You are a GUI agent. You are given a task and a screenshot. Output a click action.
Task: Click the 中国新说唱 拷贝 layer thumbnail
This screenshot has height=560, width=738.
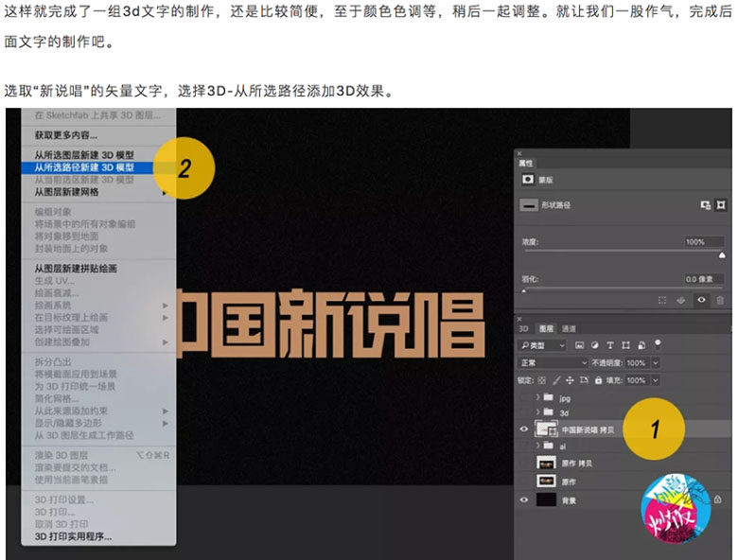546,429
